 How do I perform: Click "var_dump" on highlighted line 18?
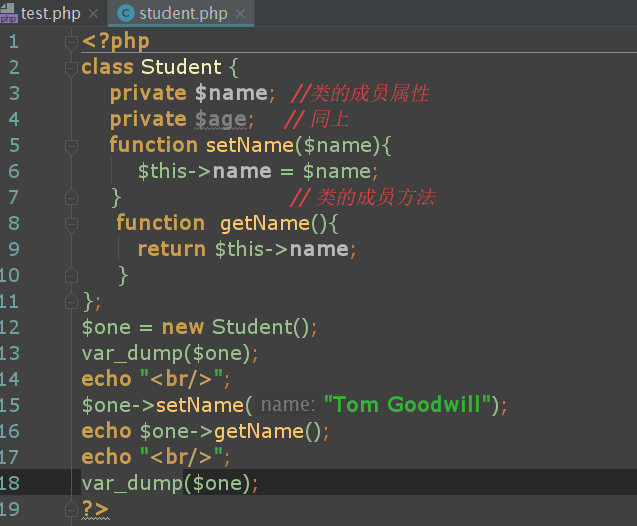click(x=132, y=483)
